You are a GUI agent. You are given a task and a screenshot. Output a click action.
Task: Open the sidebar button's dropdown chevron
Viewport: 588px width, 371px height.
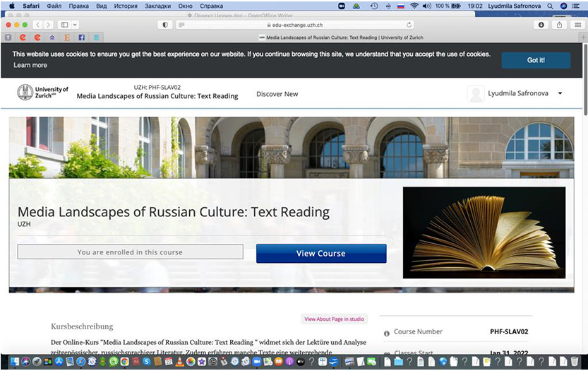pyautogui.click(x=76, y=25)
